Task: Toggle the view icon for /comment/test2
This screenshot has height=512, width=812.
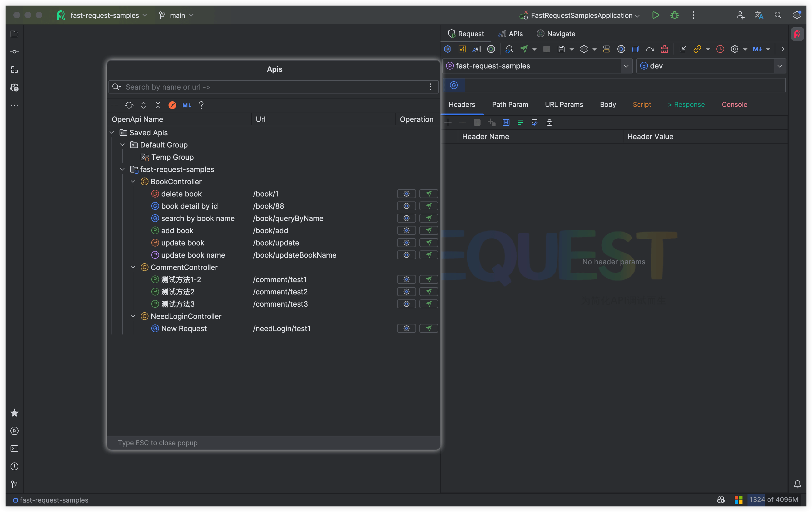Action: (x=406, y=292)
